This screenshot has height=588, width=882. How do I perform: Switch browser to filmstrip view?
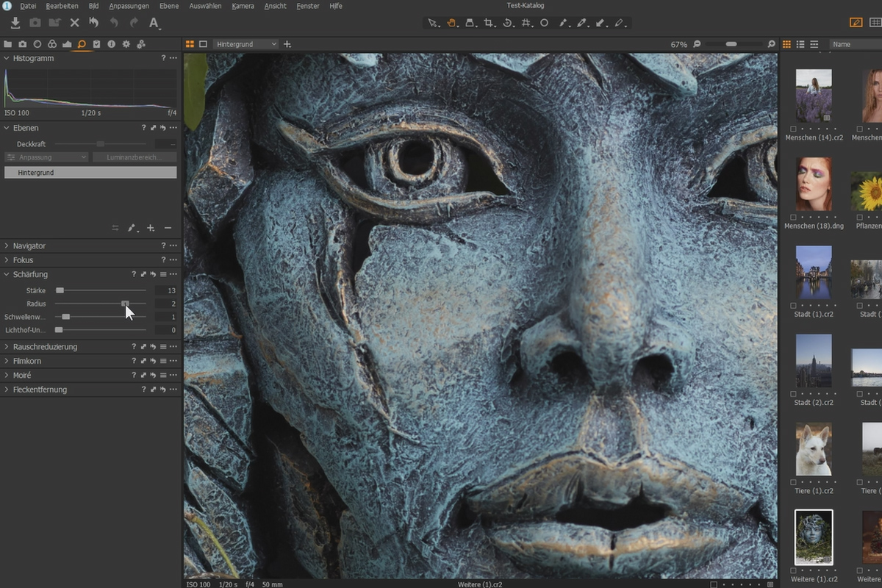[814, 44]
